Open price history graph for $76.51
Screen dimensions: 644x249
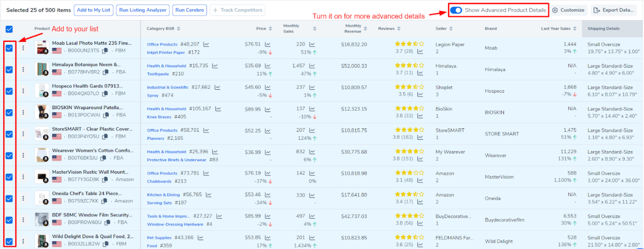[x=268, y=44]
